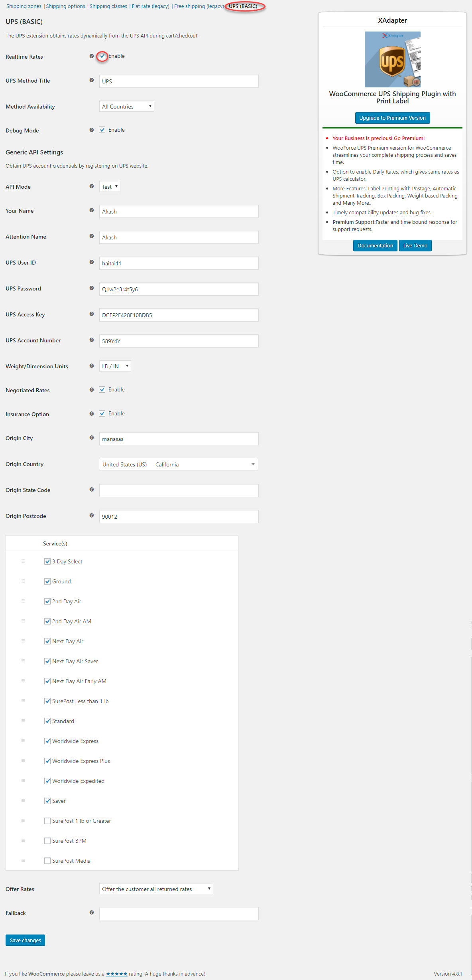Click help icon next to UPS Account Number

(x=92, y=340)
